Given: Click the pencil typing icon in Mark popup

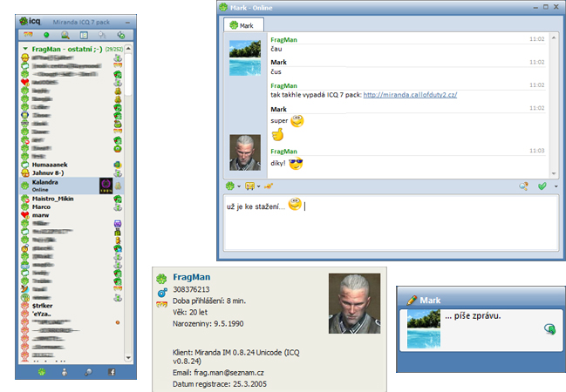Looking at the screenshot, I should (412, 300).
